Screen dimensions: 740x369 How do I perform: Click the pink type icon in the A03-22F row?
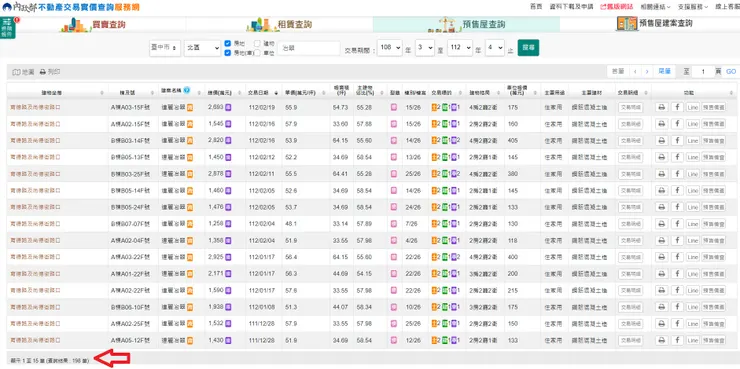point(394,257)
